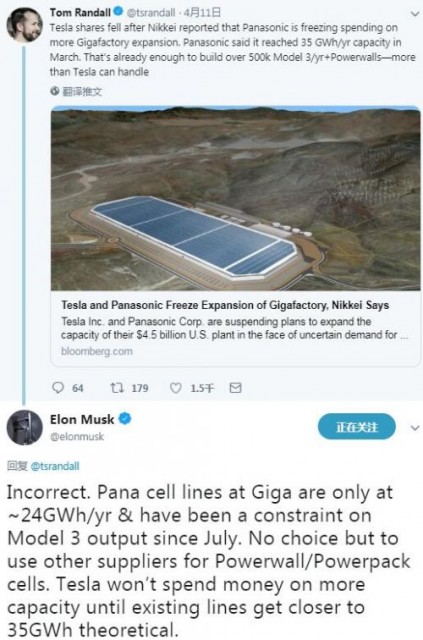This screenshot has height=640, width=423.
Task: Click Elon Musk's verified badge
Action: (x=125, y=419)
